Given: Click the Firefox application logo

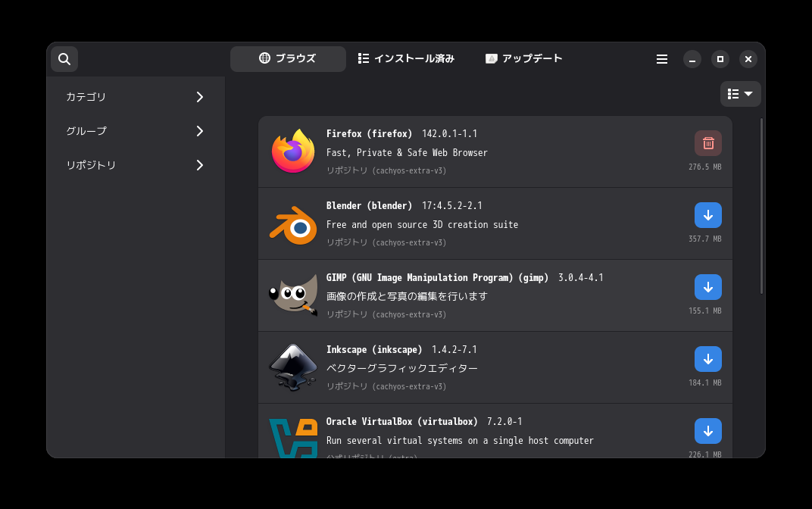Looking at the screenshot, I should 293,151.
